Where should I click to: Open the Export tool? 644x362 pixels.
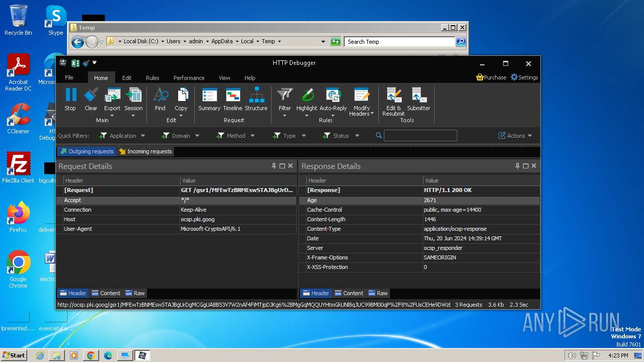click(x=112, y=99)
